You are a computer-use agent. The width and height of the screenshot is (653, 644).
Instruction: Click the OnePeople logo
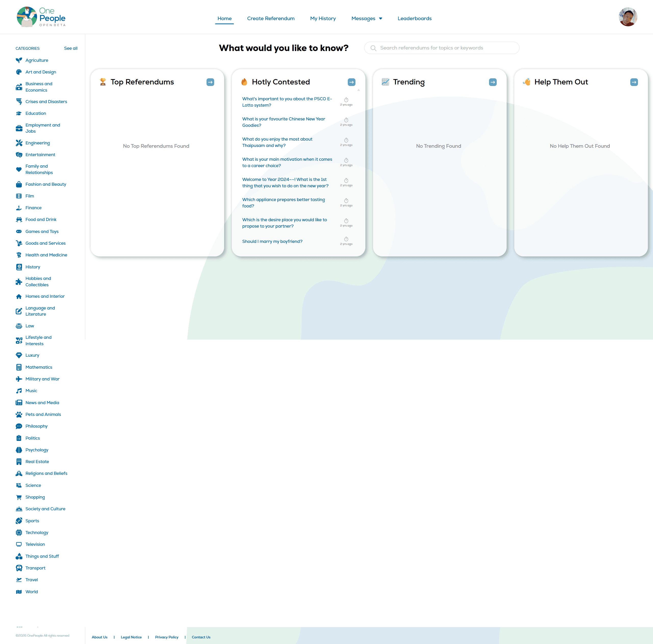(x=41, y=17)
